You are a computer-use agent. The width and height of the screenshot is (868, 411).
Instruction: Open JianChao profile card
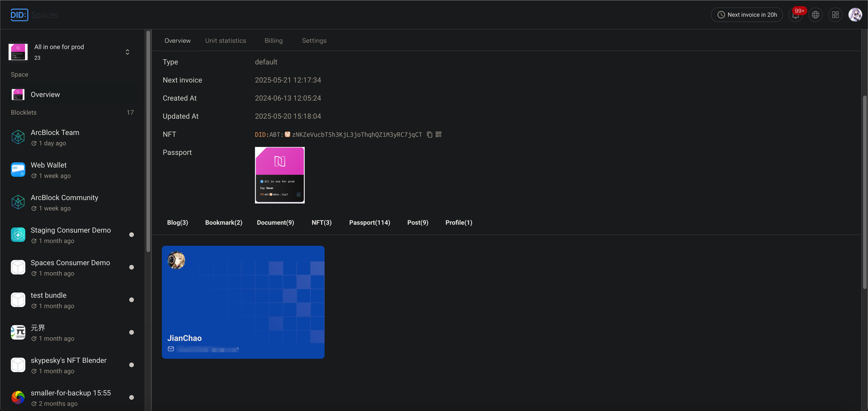(x=243, y=302)
